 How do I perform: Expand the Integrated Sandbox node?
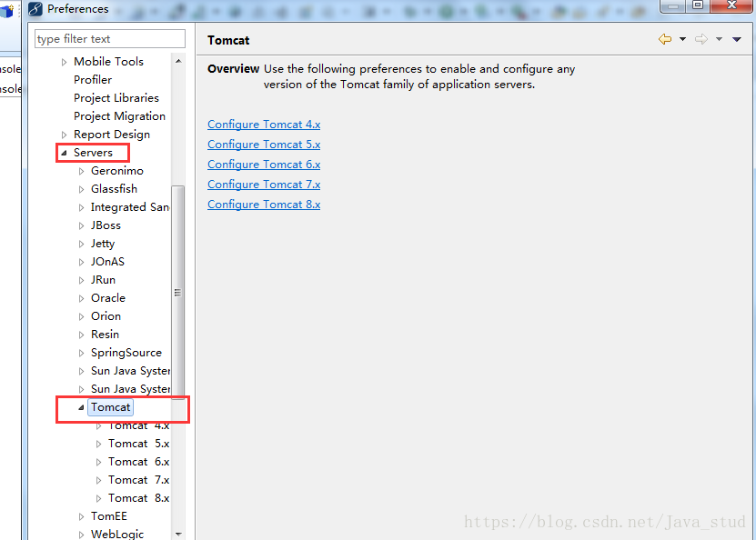(82, 207)
